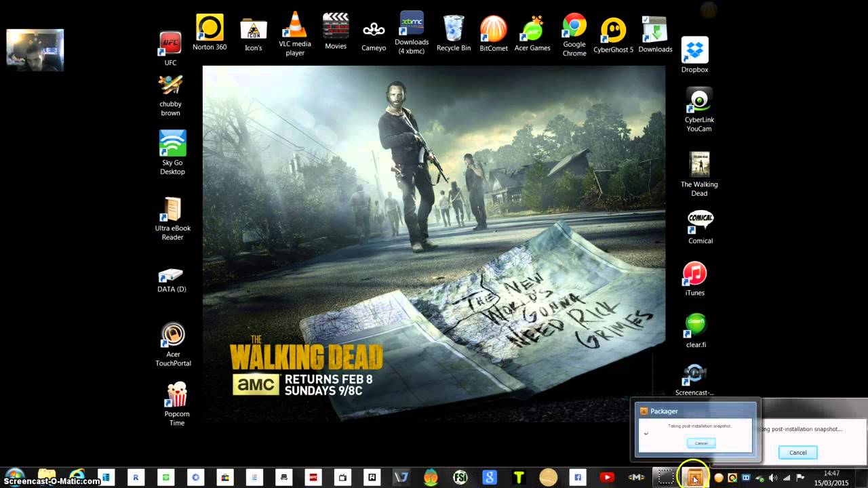Open the M winged taskbar icon
Viewport: 868px width, 488px height.
click(636, 477)
